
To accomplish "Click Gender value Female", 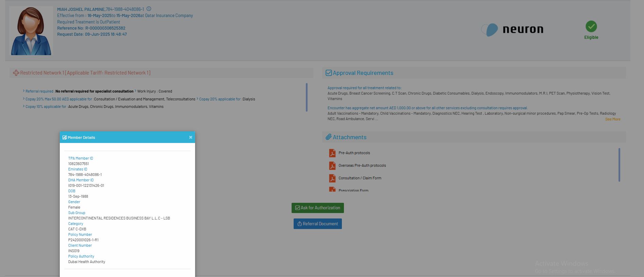I will click(74, 207).
